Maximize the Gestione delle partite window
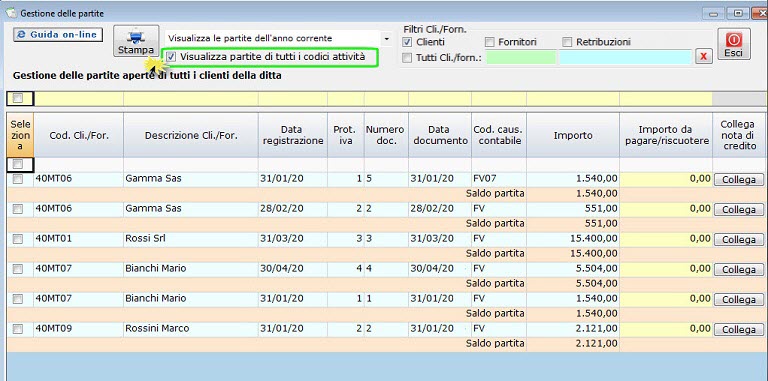This screenshot has width=768, height=381. tap(738, 14)
